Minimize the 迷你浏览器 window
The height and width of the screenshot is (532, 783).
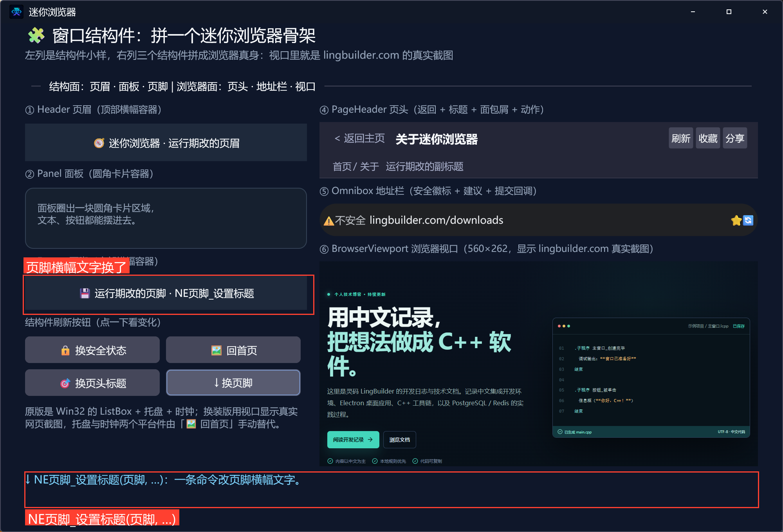[693, 12]
